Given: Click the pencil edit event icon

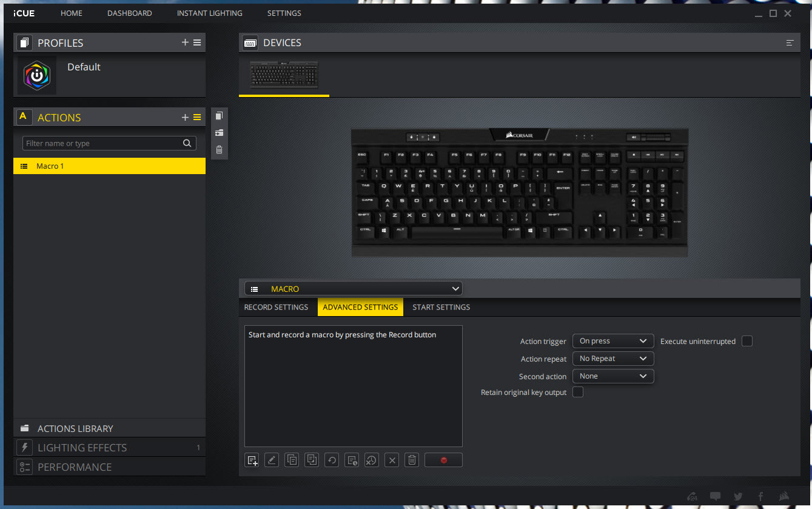Looking at the screenshot, I should click(x=272, y=460).
